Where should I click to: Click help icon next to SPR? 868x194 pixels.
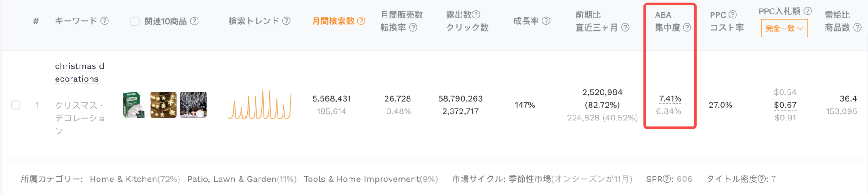[667, 179]
